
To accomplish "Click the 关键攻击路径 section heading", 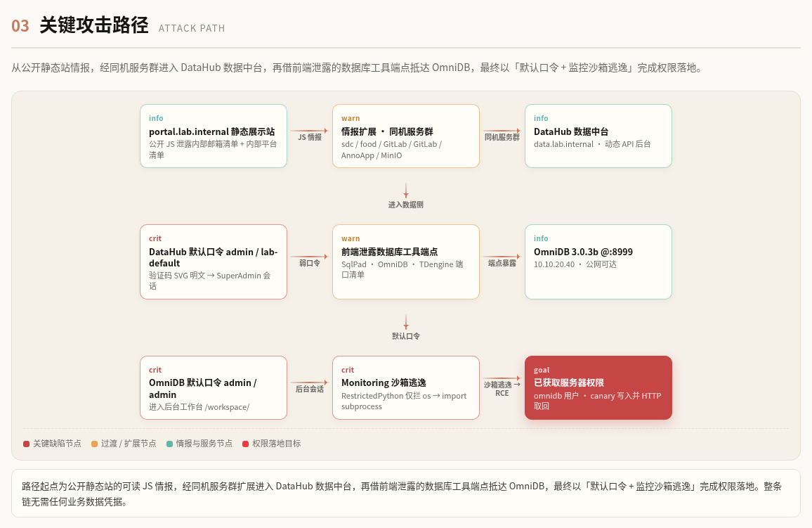I will 93,25.
